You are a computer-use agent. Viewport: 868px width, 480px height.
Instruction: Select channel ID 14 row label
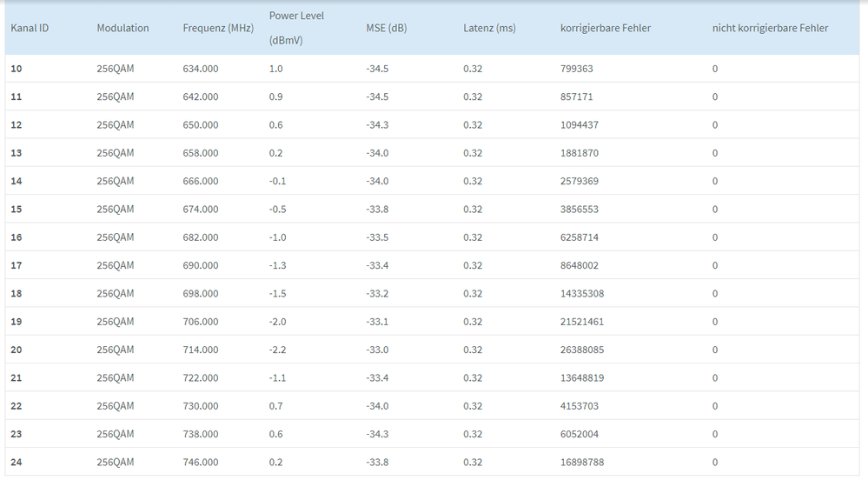tap(17, 181)
